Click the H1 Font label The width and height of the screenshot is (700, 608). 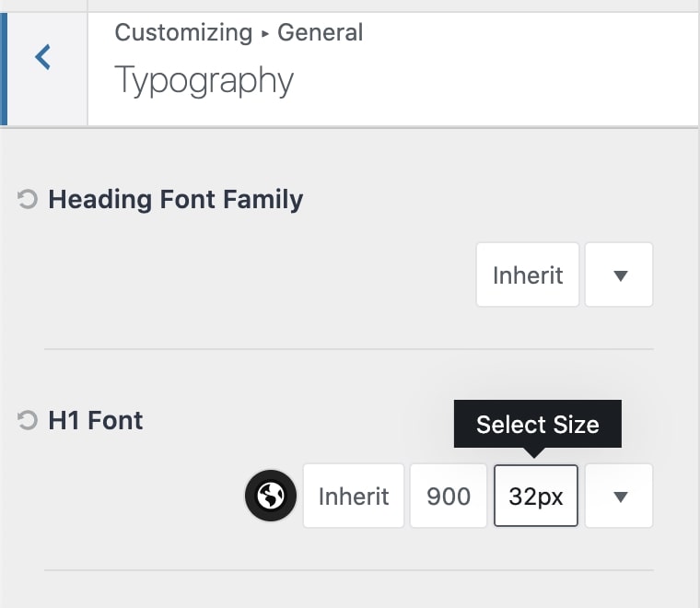point(96,421)
